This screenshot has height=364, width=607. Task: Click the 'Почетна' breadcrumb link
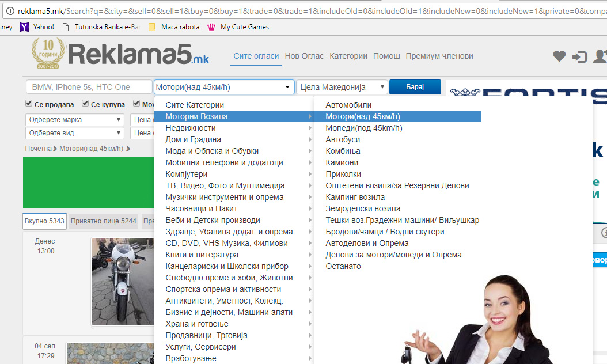tap(39, 149)
